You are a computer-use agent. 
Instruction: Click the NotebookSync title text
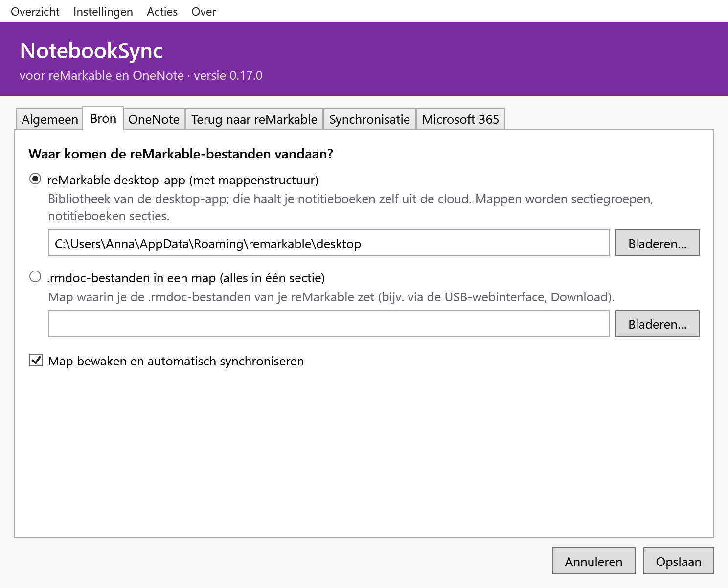[x=91, y=51]
